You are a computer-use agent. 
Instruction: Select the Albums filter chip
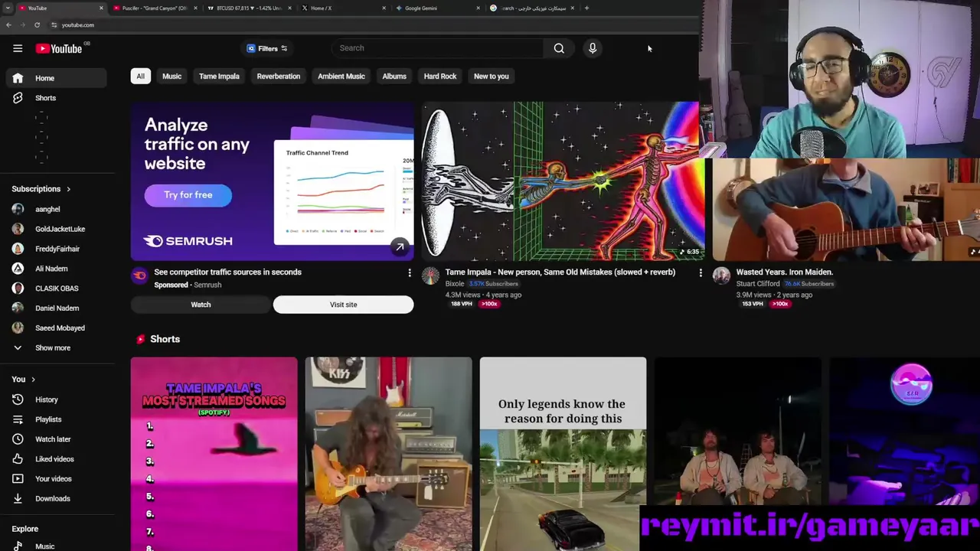[394, 77]
